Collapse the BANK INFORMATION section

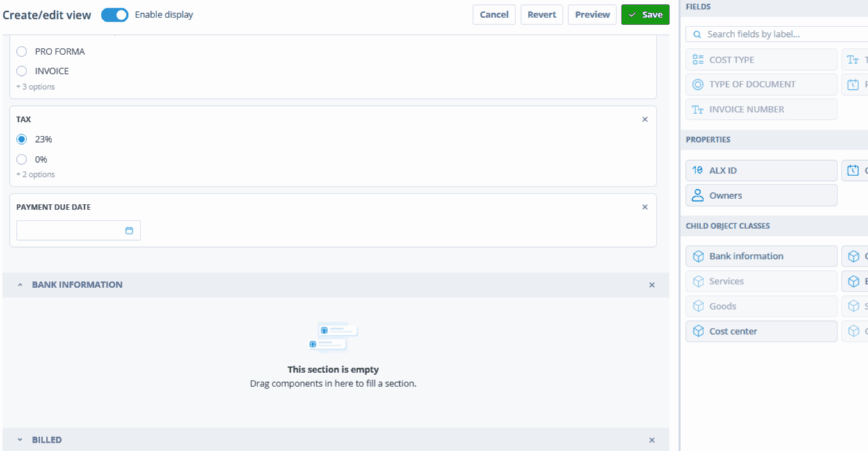[19, 285]
